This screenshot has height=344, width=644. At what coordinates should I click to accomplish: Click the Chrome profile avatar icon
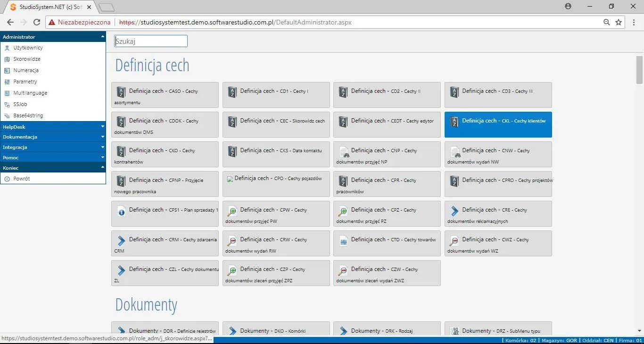click(x=568, y=6)
